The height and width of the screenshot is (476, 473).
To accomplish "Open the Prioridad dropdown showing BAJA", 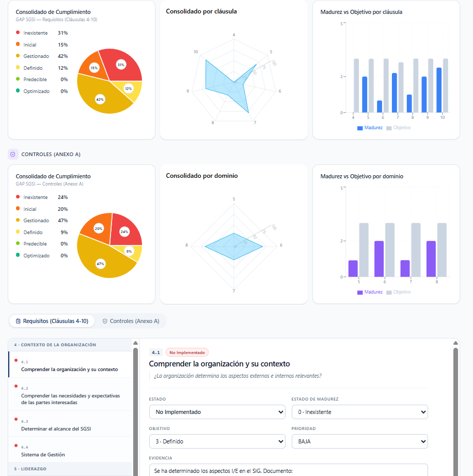I will [x=360, y=441].
